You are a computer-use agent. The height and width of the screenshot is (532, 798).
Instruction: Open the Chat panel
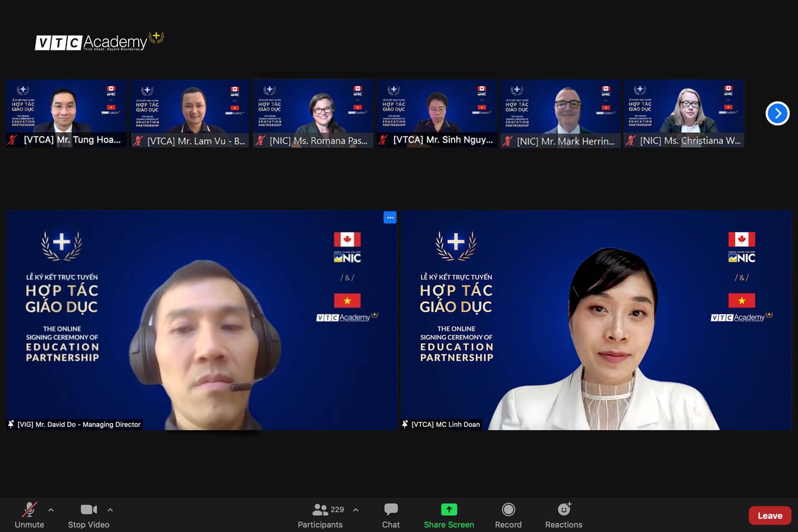(x=391, y=515)
